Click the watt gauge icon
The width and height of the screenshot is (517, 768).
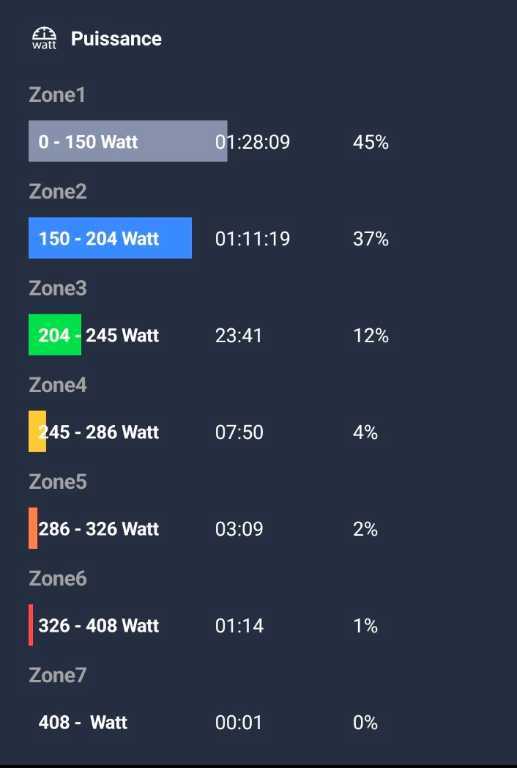44,38
